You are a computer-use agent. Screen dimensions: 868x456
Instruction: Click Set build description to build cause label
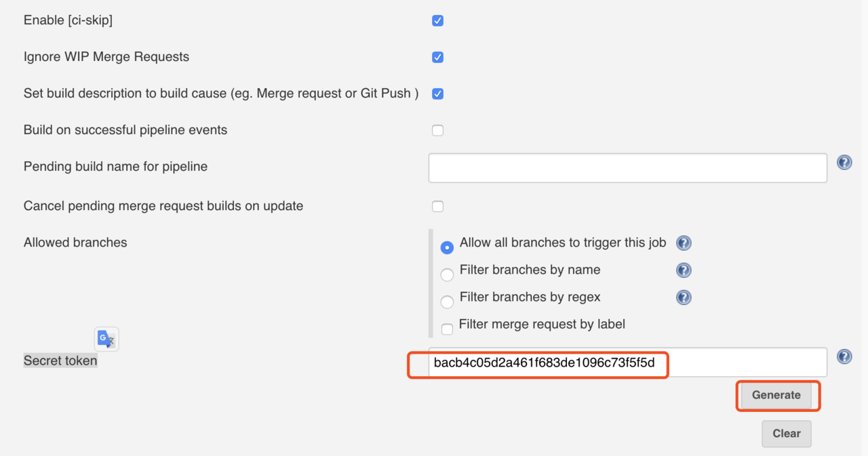click(221, 94)
